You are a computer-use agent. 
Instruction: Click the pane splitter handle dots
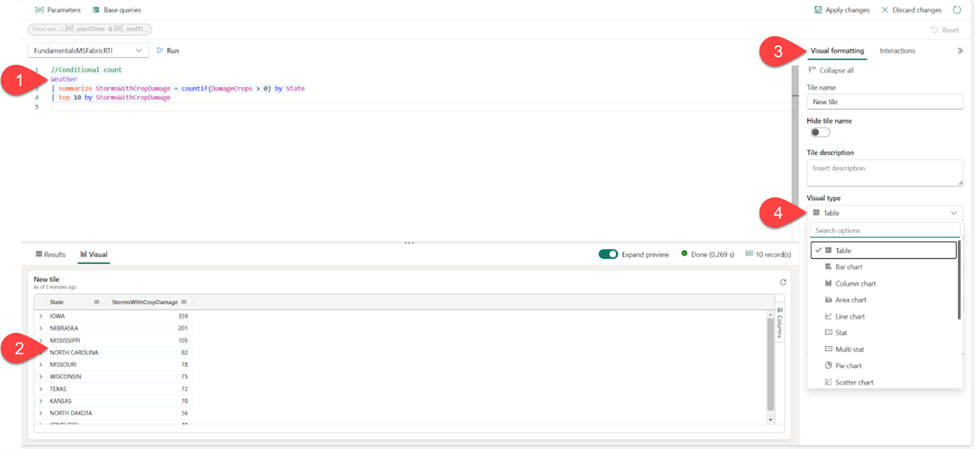[x=409, y=243]
